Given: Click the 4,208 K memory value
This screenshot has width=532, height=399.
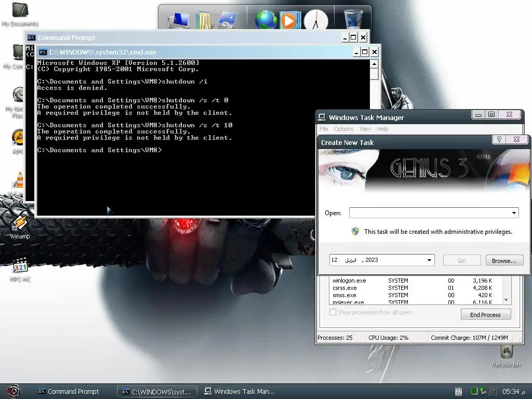Looking at the screenshot, I should pos(482,288).
